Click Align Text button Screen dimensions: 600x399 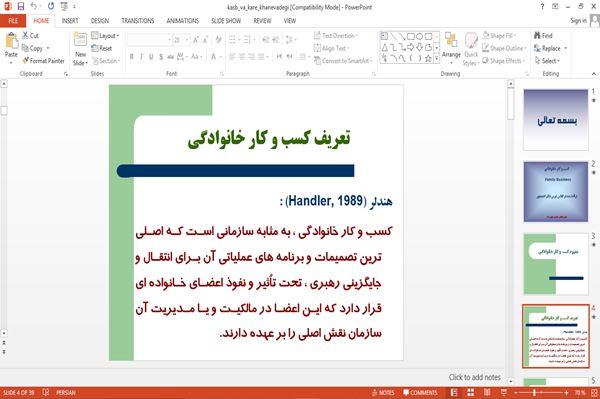(331, 48)
